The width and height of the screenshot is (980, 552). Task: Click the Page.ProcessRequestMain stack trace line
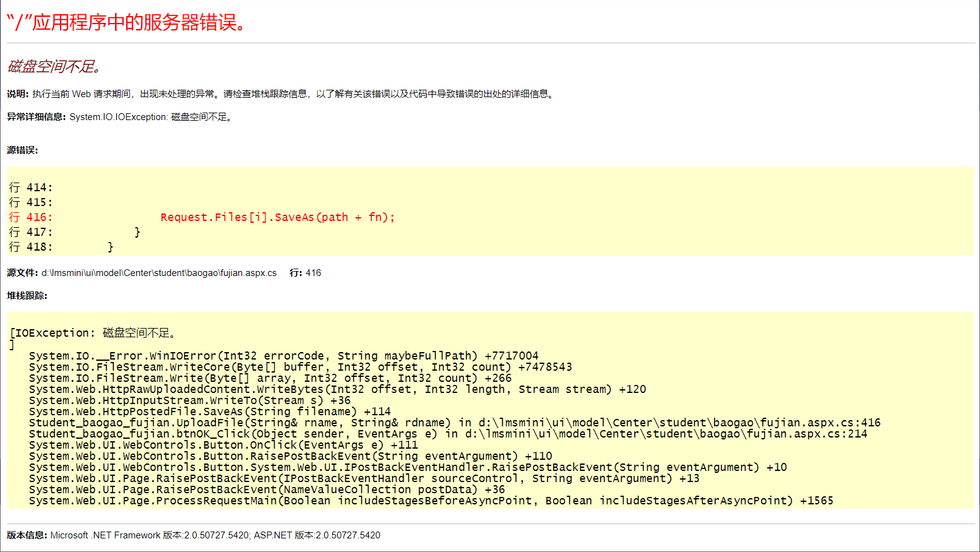point(431,501)
